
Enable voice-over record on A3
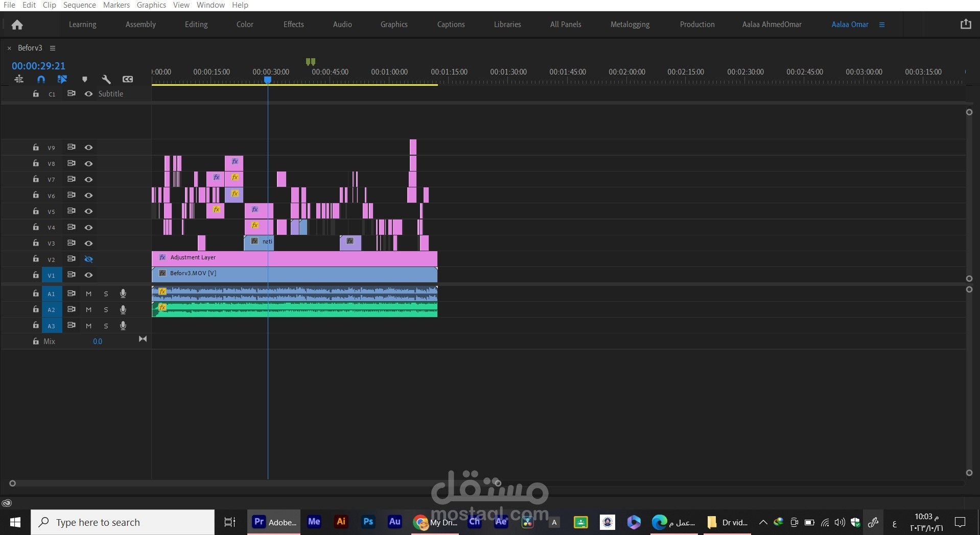123,325
